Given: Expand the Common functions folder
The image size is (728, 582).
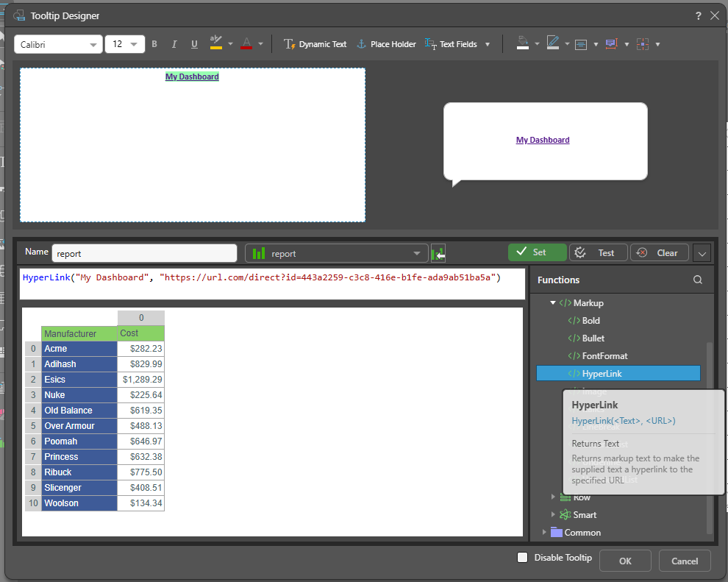Looking at the screenshot, I should [544, 532].
